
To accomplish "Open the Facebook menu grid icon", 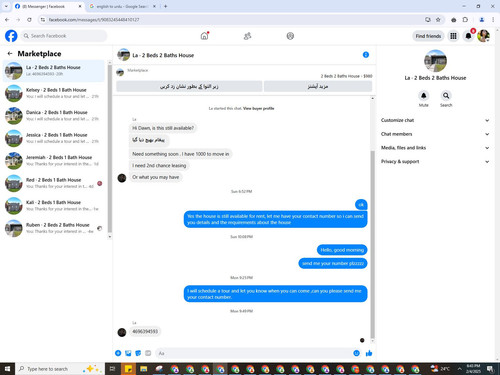I will click(453, 36).
